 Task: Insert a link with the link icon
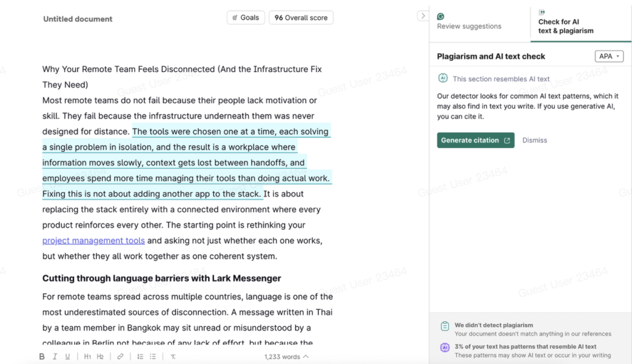(x=120, y=357)
